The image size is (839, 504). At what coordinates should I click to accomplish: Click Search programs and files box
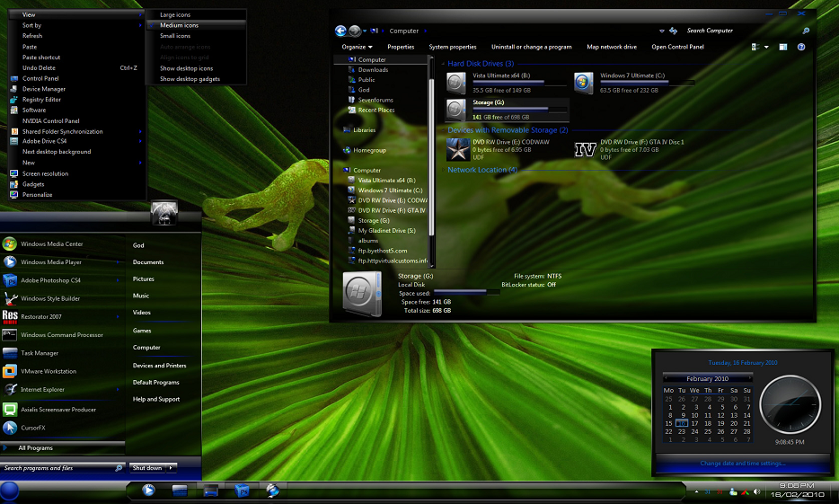click(63, 468)
